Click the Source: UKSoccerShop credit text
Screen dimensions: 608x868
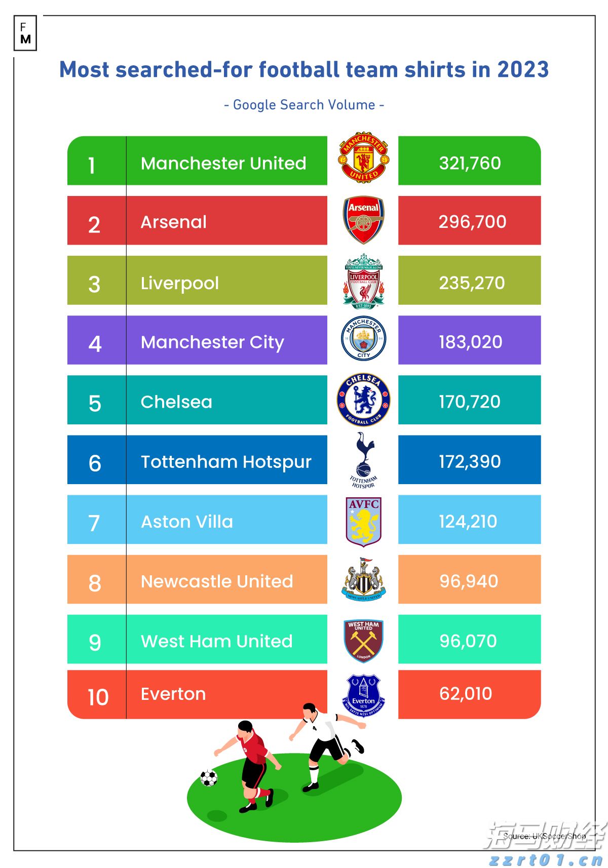[545, 836]
